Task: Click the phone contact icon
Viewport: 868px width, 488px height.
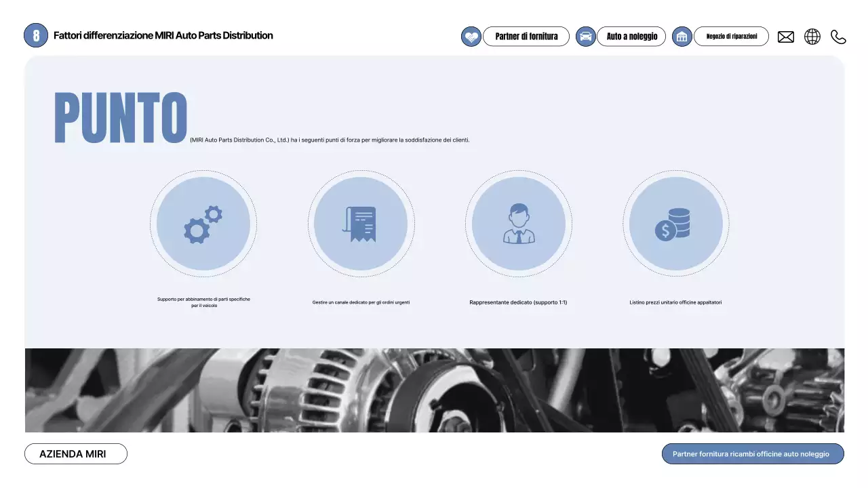Action: [x=838, y=37]
